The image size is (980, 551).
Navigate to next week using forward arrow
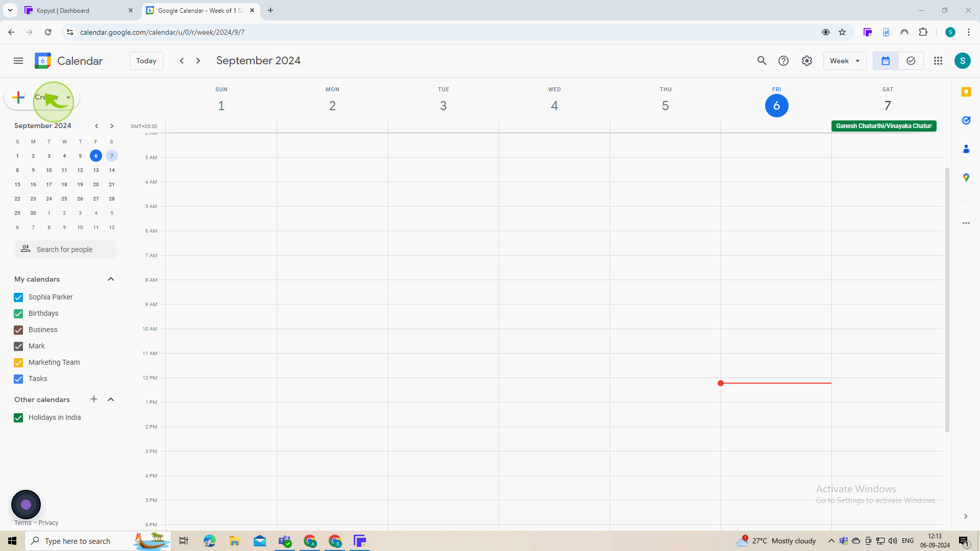199,61
